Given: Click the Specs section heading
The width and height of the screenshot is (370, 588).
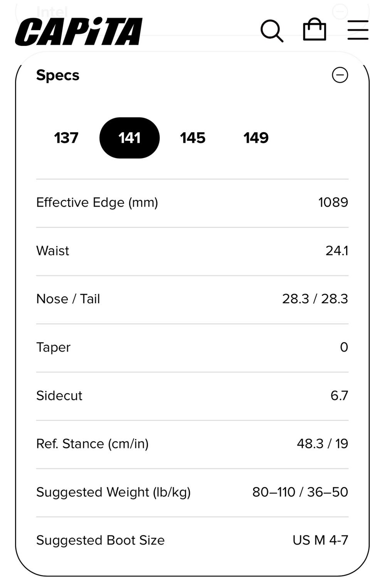Looking at the screenshot, I should click(x=58, y=75).
